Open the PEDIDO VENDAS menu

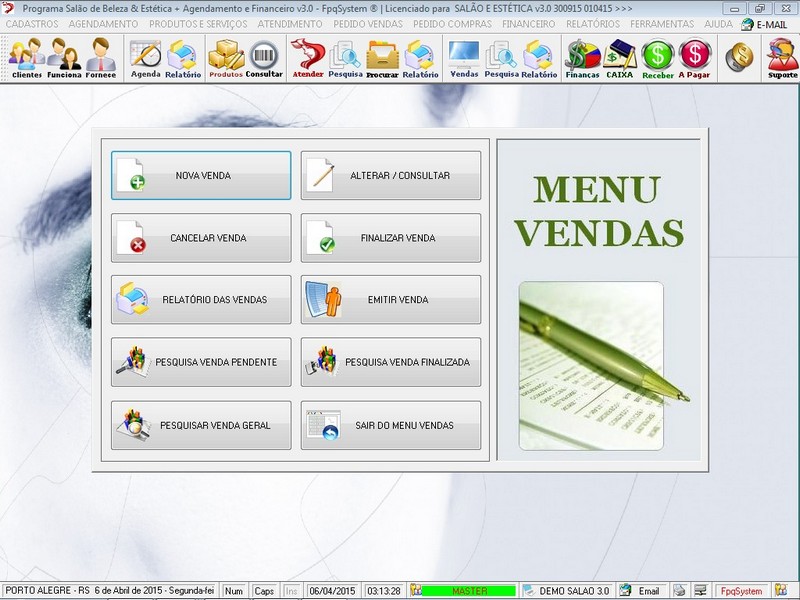coord(368,24)
